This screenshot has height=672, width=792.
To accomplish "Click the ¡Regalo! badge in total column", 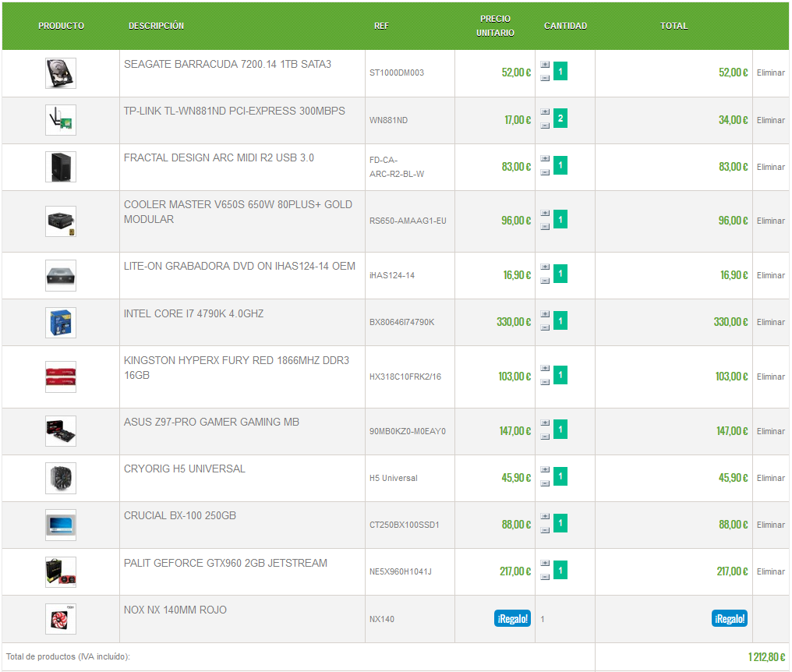I will tap(730, 618).
